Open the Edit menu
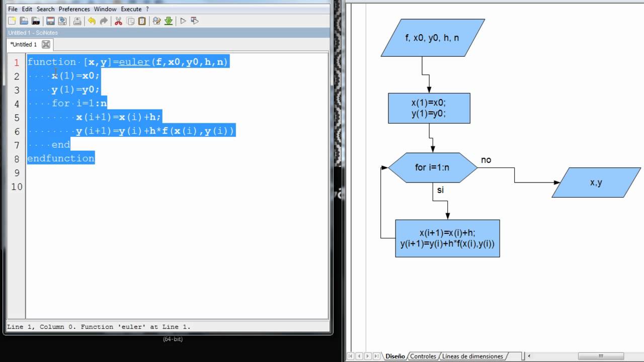Image resolution: width=644 pixels, height=362 pixels. tap(27, 9)
